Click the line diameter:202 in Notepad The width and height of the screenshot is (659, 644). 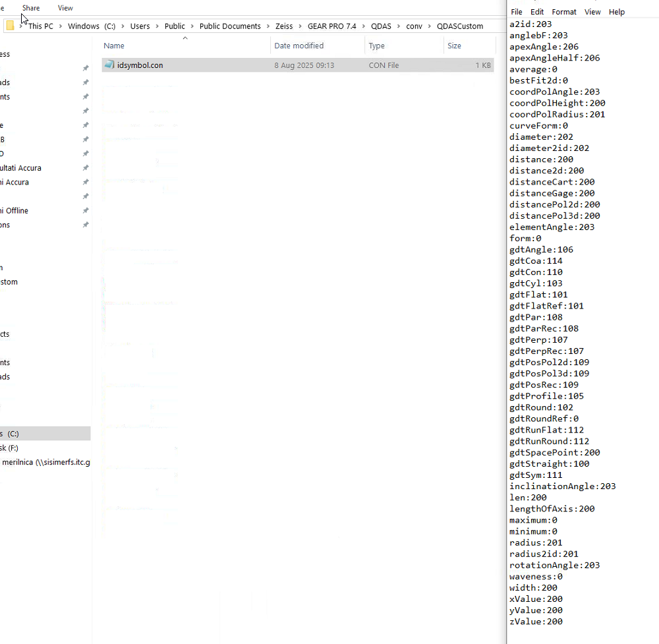click(541, 136)
